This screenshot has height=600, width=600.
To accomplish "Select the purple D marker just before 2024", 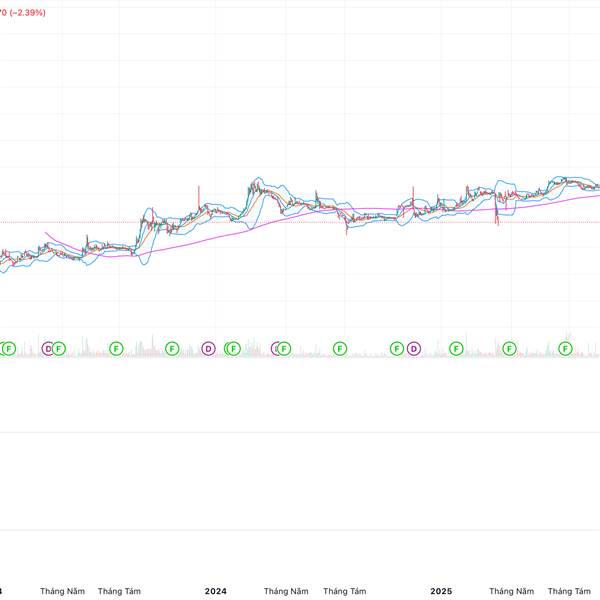I will point(208,348).
